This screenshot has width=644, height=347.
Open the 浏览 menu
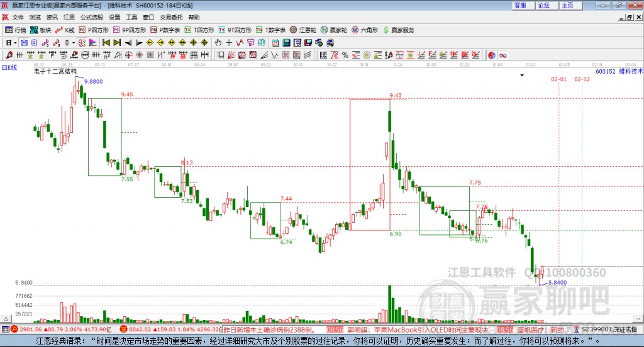coord(35,17)
